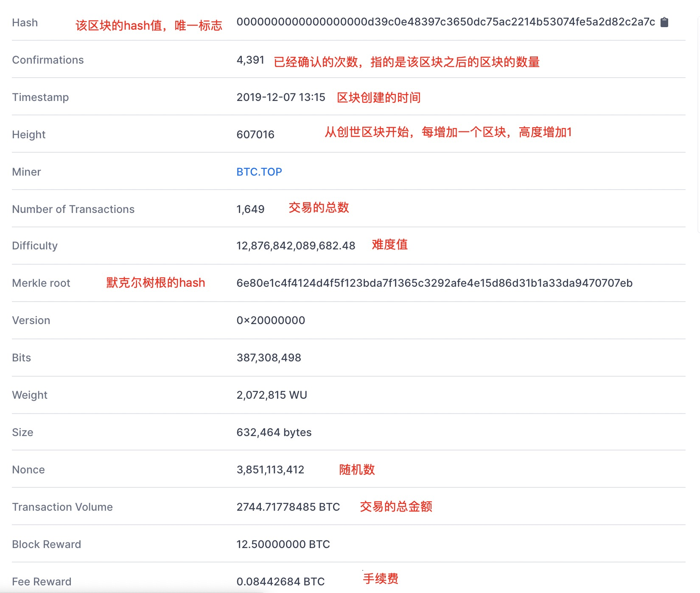Select the full block hash text
Screen dimensions: 700x593
point(445,22)
